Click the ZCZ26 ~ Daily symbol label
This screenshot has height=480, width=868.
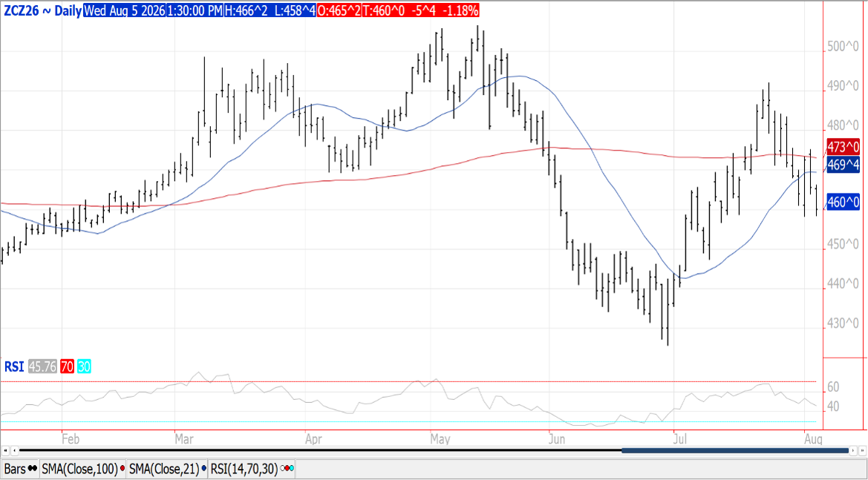tap(42, 10)
